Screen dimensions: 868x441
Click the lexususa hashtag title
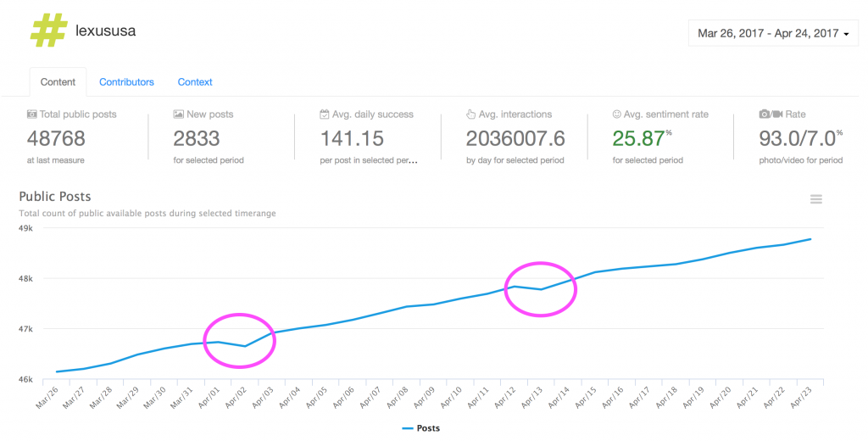pos(105,31)
